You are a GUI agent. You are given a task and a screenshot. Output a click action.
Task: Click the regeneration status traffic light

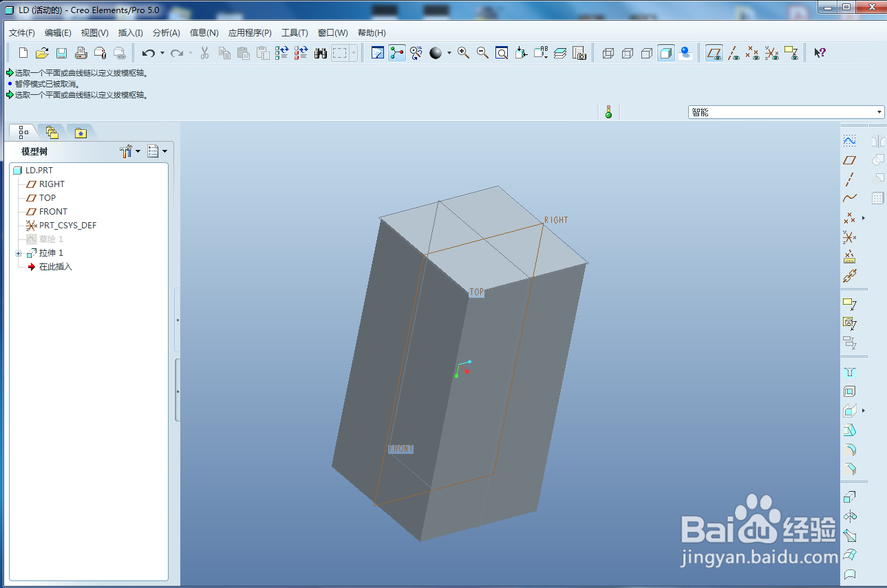608,111
